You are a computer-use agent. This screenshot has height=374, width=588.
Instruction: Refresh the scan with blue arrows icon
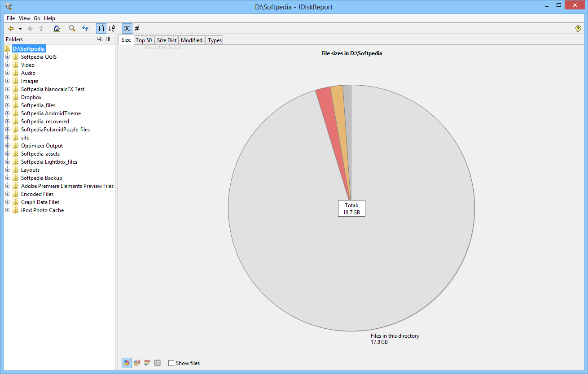(85, 28)
